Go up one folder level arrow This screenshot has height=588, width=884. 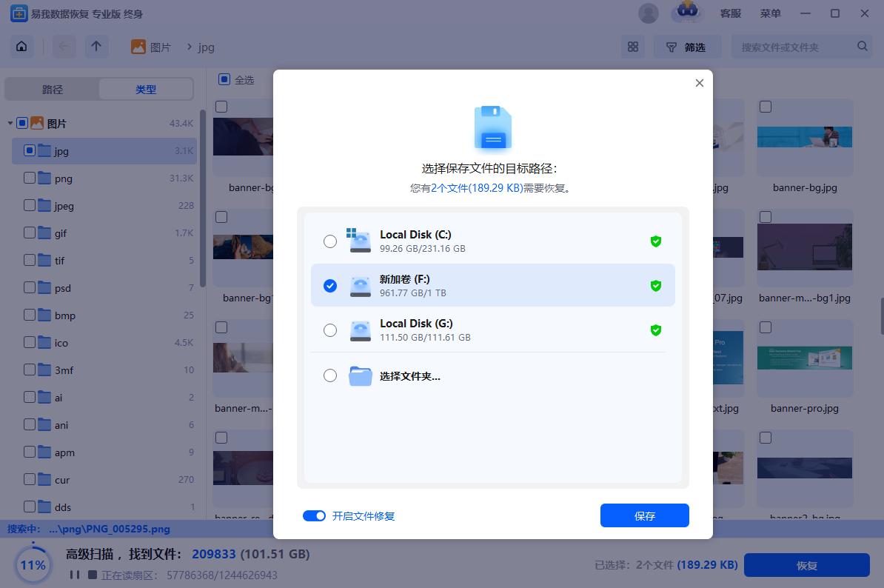coord(96,47)
